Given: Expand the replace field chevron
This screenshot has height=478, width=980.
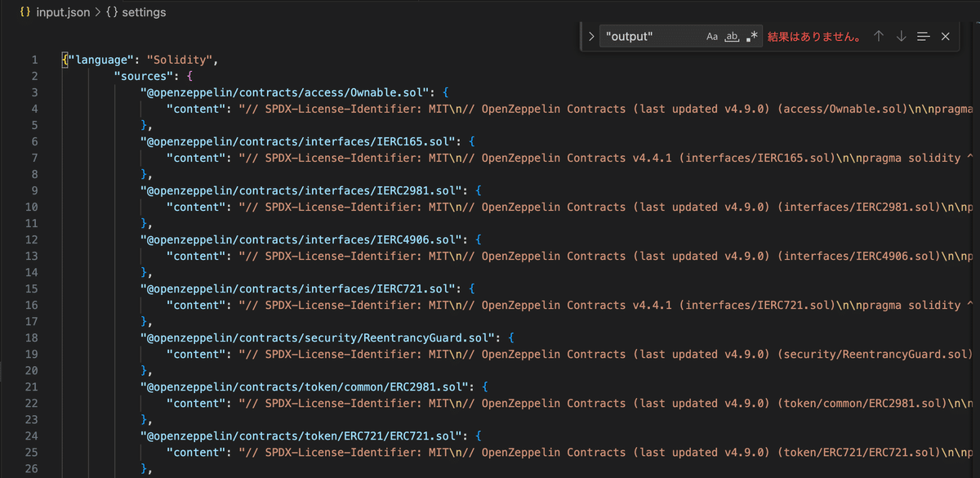Looking at the screenshot, I should coord(591,37).
